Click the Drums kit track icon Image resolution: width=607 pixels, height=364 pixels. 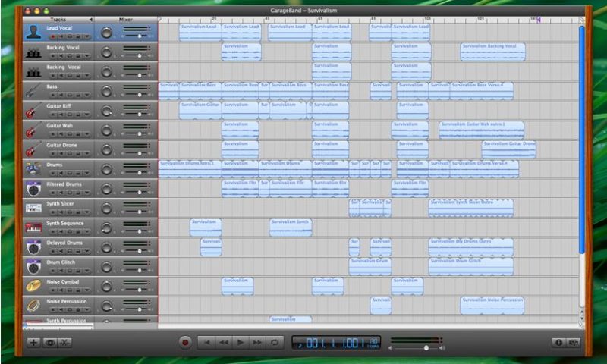[33, 169]
